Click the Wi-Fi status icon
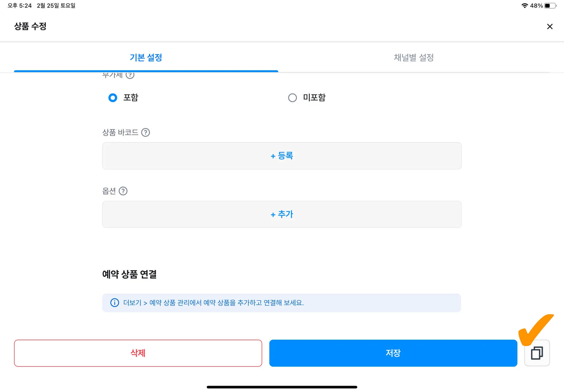This screenshot has height=392, width=564. [x=524, y=6]
